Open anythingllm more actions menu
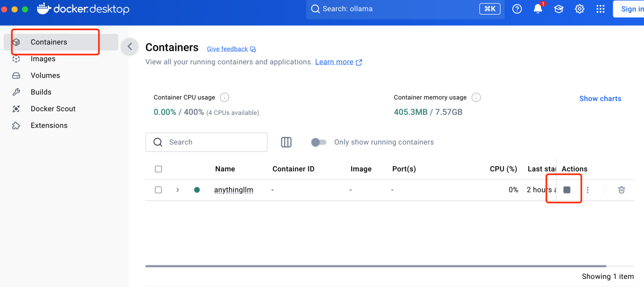 click(x=588, y=190)
